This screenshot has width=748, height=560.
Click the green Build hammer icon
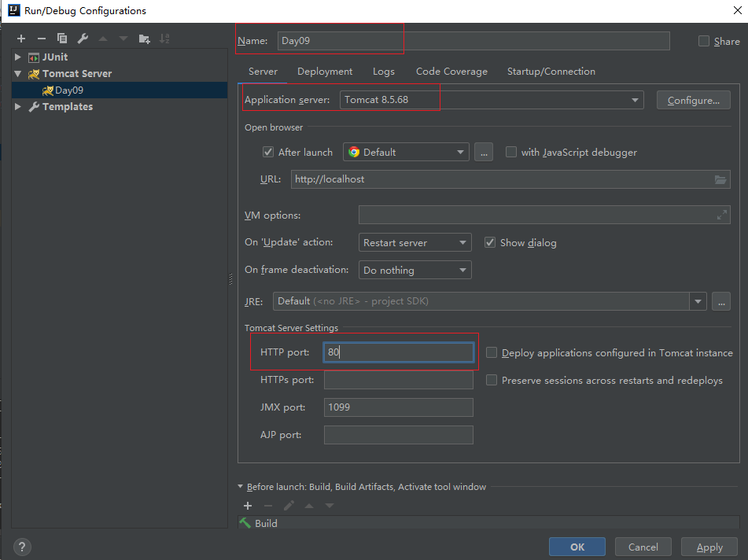[245, 523]
